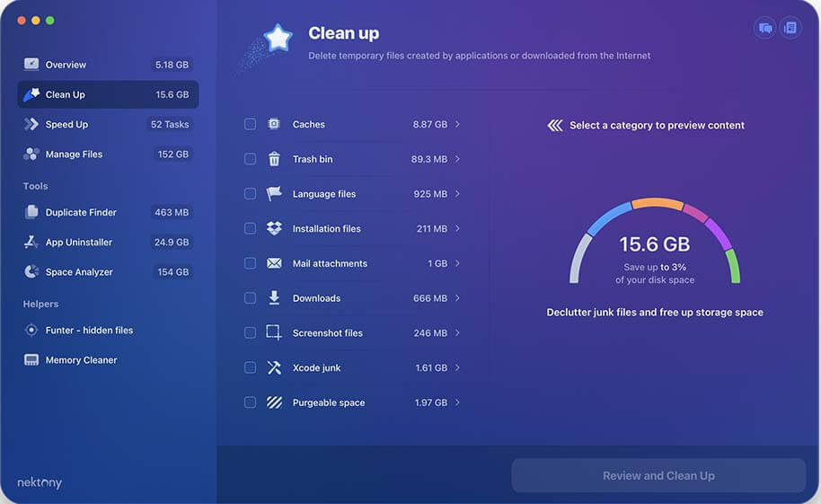Expand Trash bin with its chevron arrow
The width and height of the screenshot is (821, 504).
coord(457,159)
